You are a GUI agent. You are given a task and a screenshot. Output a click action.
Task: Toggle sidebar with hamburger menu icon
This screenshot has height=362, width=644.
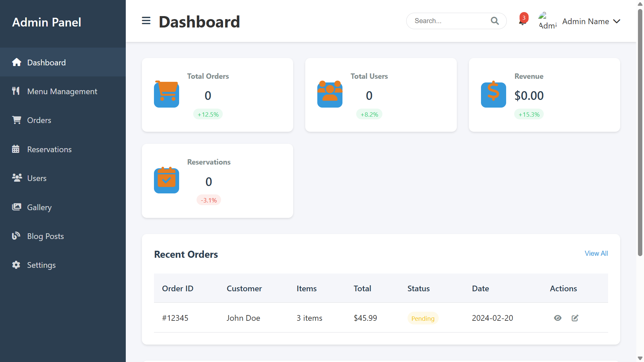click(146, 21)
